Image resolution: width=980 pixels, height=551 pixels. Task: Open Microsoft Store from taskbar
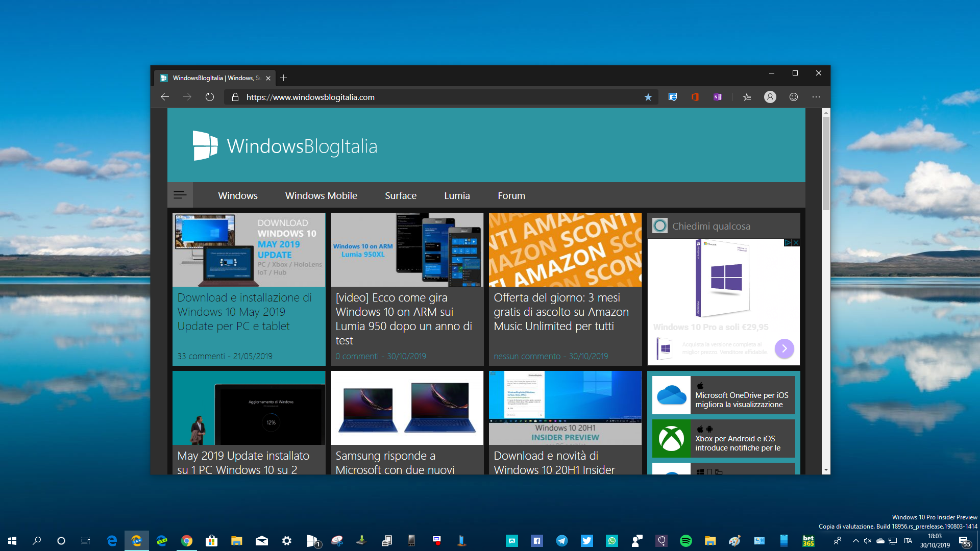(211, 541)
